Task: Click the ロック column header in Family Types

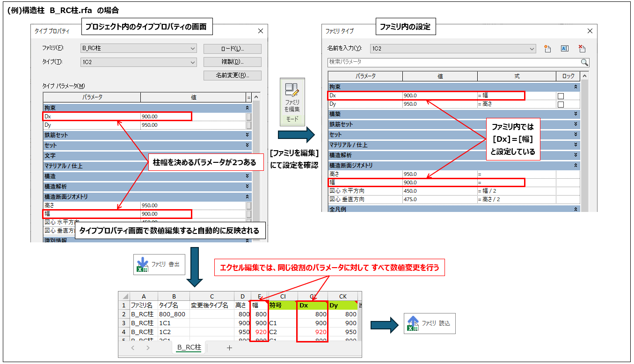Action: pos(568,76)
